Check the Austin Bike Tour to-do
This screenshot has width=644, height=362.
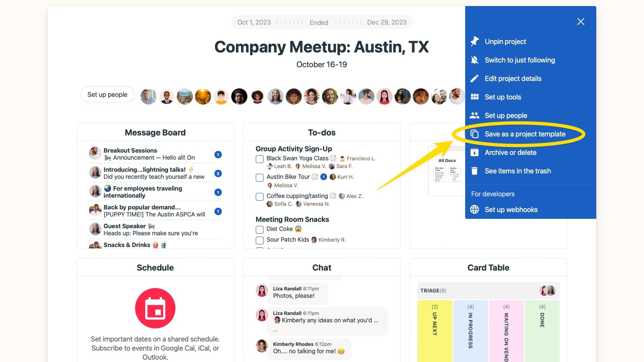tap(259, 177)
